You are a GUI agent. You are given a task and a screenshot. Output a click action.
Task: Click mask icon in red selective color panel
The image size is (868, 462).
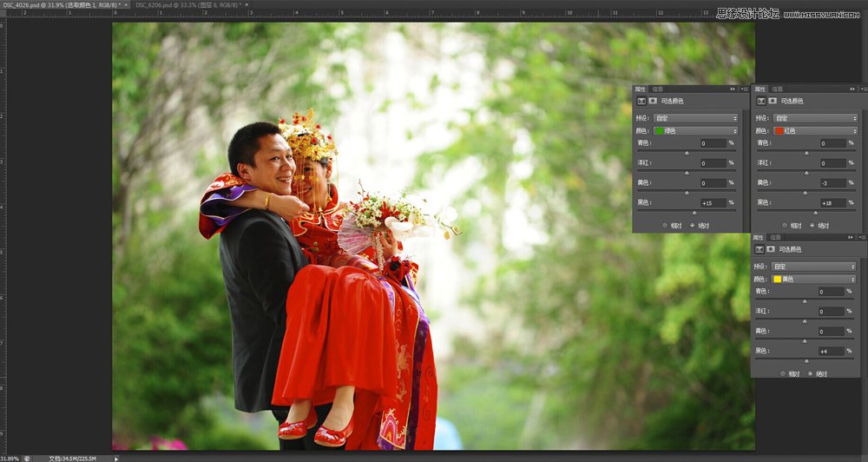click(x=773, y=101)
